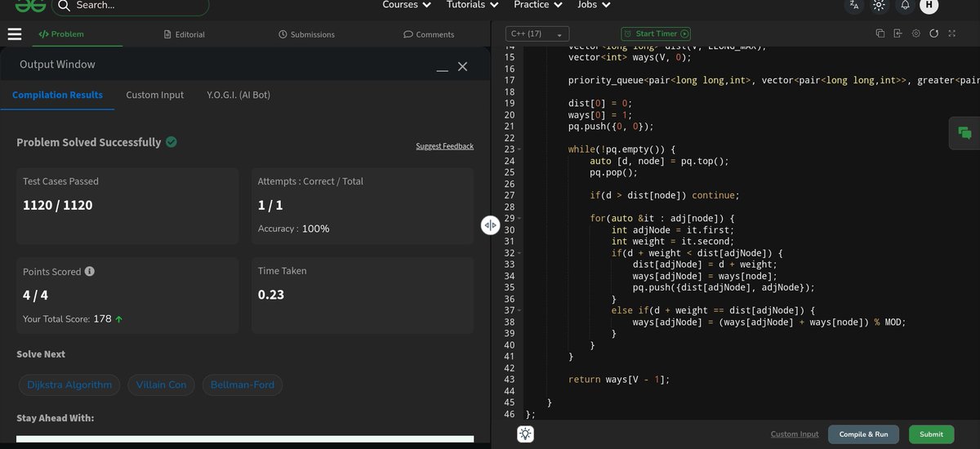Viewport: 980px width, 449px height.
Task: Expand the Courses dropdown
Action: click(406, 5)
